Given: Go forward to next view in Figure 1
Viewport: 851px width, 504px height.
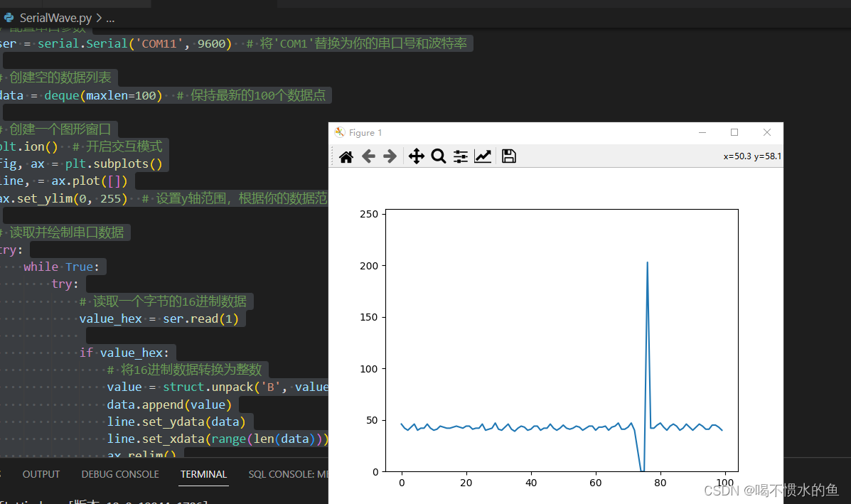Looking at the screenshot, I should point(390,157).
